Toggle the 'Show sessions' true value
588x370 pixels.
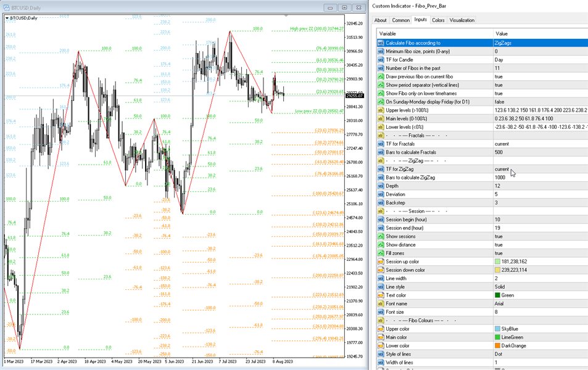(499, 237)
